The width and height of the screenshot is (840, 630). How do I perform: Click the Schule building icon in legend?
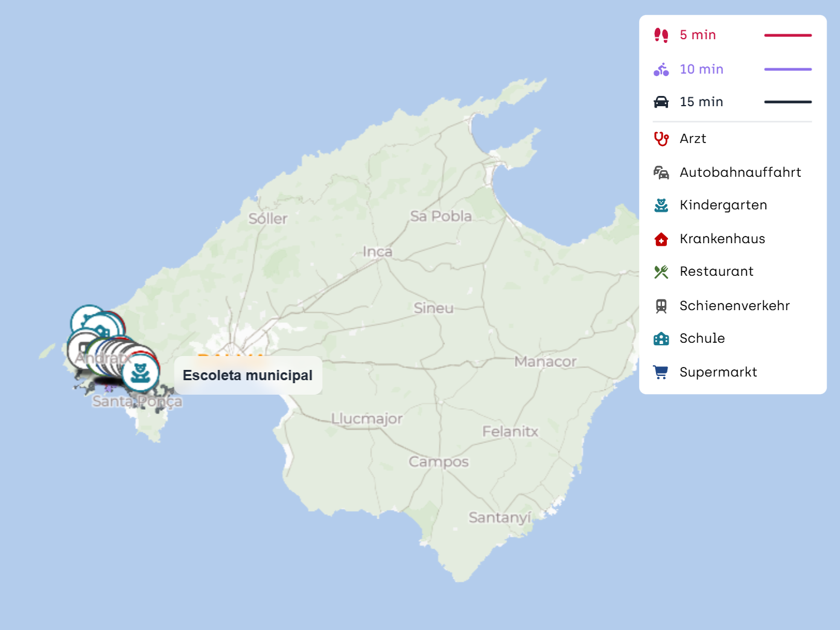coord(661,339)
